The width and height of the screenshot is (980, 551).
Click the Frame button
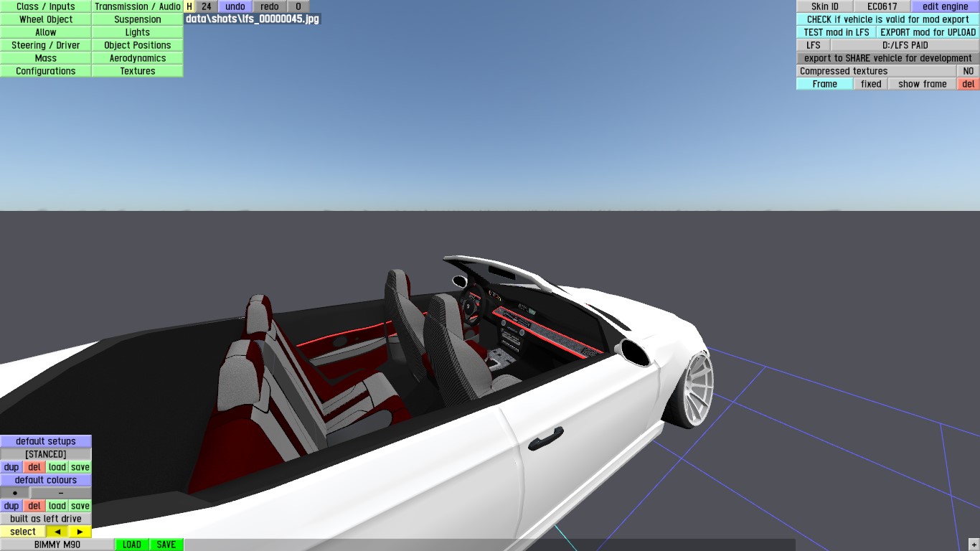[825, 84]
